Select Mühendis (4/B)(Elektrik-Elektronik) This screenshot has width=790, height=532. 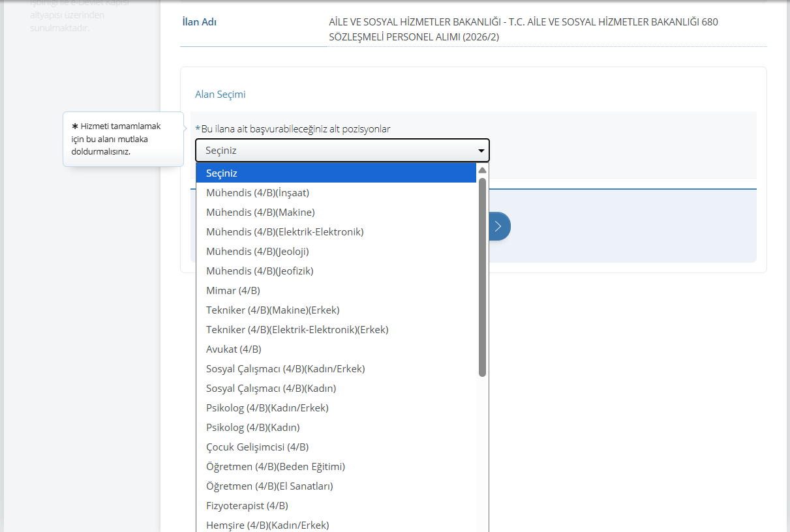(337, 231)
